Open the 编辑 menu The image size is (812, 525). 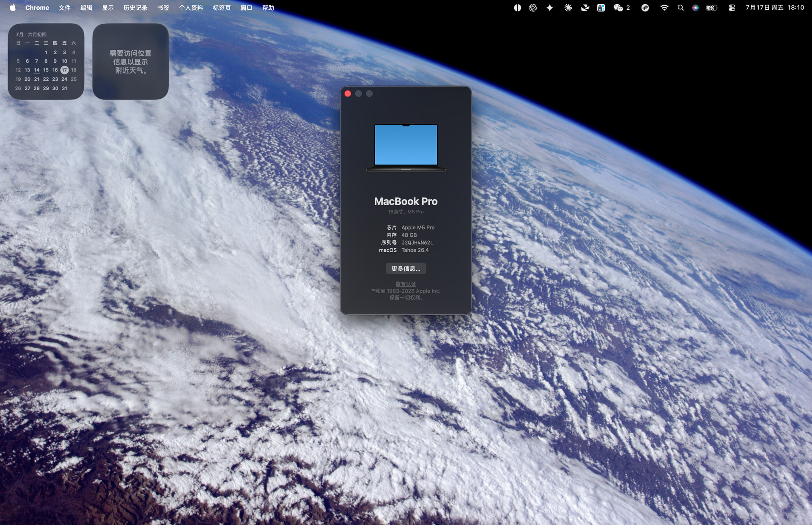click(86, 8)
